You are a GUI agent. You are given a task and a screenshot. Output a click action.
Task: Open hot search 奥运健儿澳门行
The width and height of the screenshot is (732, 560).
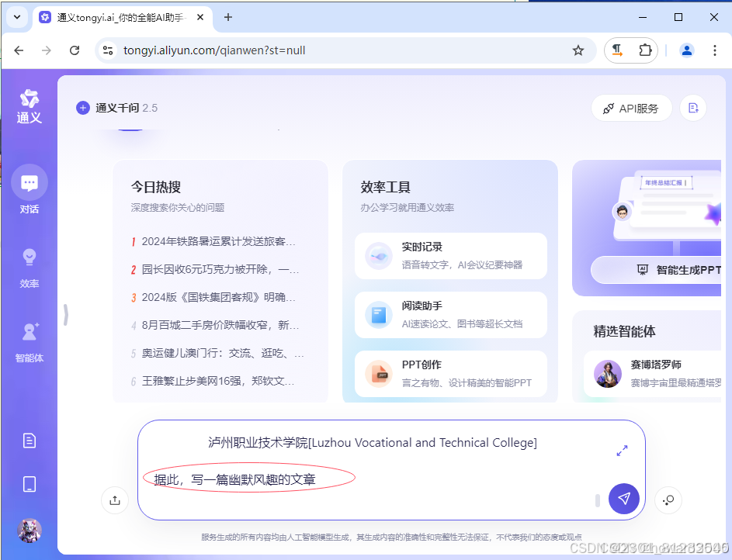click(x=217, y=354)
